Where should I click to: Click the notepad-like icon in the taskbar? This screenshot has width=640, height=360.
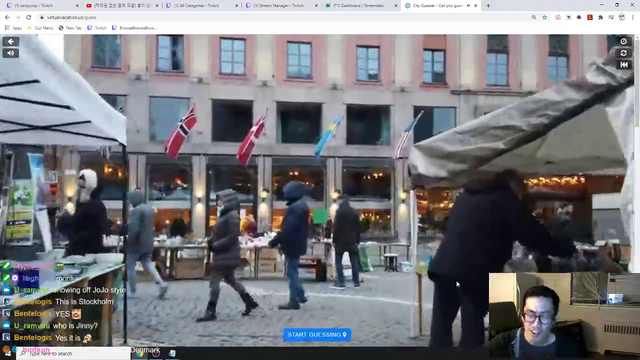tap(172, 353)
